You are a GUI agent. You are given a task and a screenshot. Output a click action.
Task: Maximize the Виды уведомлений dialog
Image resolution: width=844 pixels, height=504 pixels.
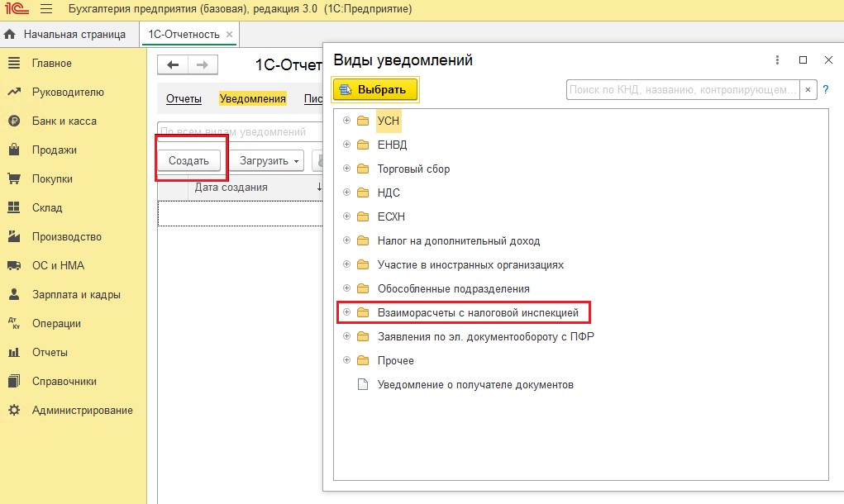(x=803, y=59)
